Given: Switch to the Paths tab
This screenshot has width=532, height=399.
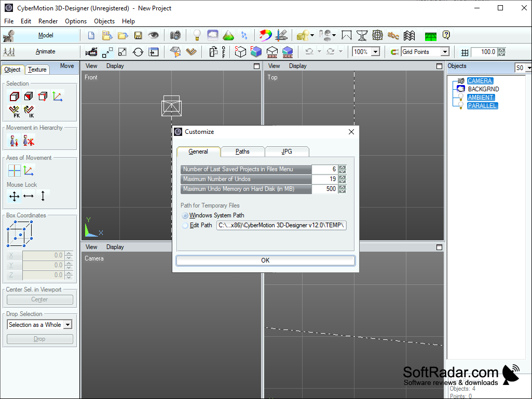Looking at the screenshot, I should pyautogui.click(x=242, y=152).
